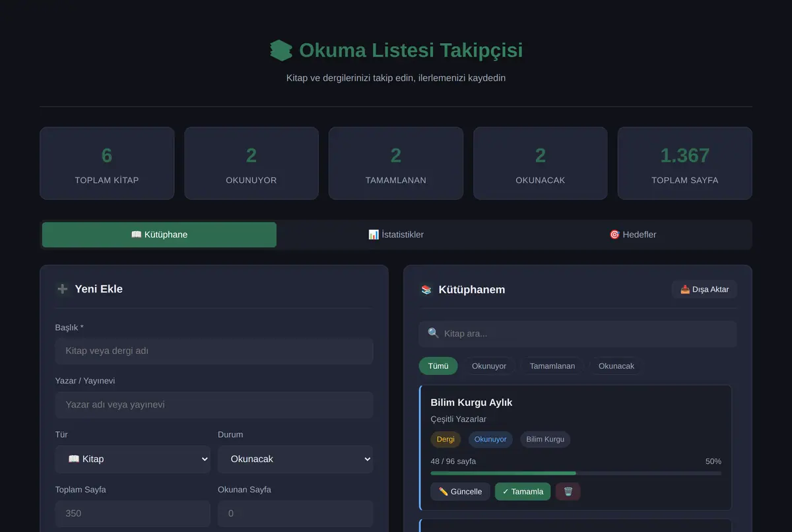Open the Tür dropdown showing Kitap
The width and height of the screenshot is (792, 532).
point(133,459)
